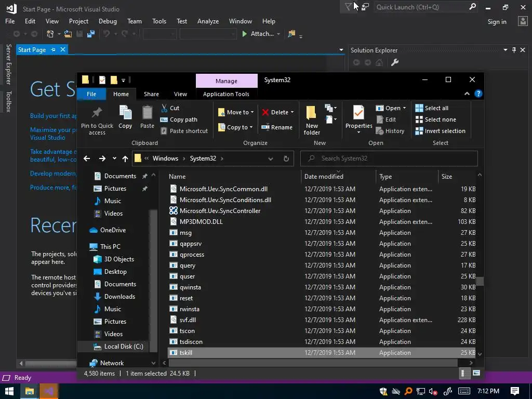
Task: Click Select all in ribbon
Action: pyautogui.click(x=432, y=108)
